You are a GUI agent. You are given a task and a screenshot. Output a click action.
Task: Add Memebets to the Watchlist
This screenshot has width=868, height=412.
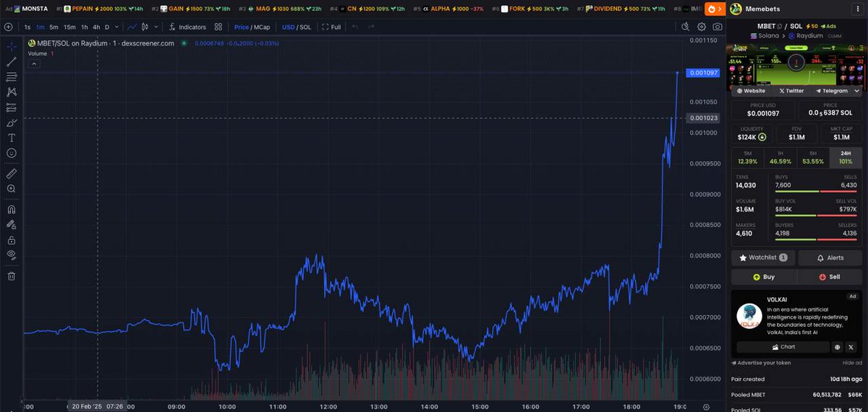pyautogui.click(x=763, y=257)
